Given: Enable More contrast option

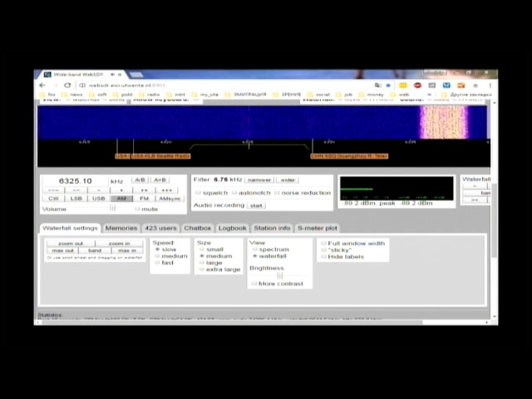Looking at the screenshot, I should 254,283.
